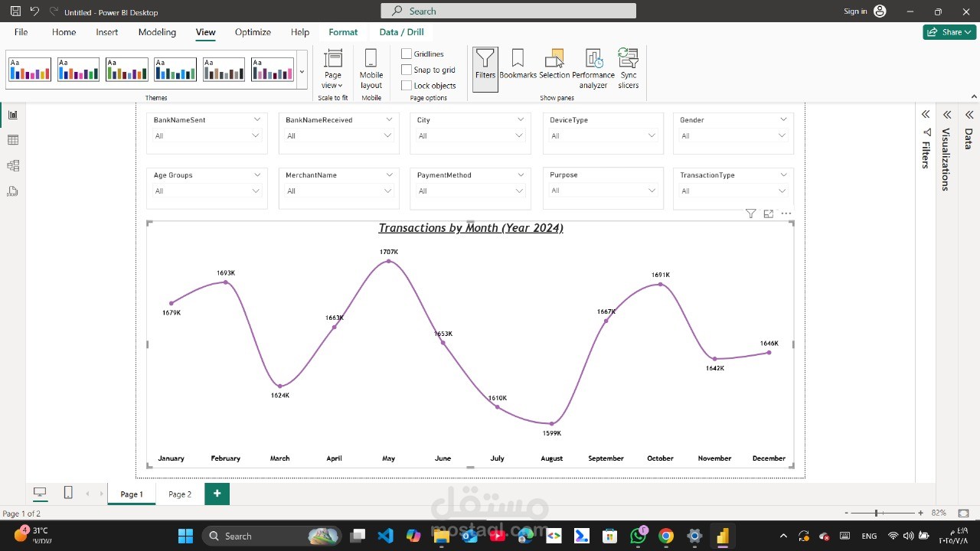Launch the Performance analyzer

point(593,67)
